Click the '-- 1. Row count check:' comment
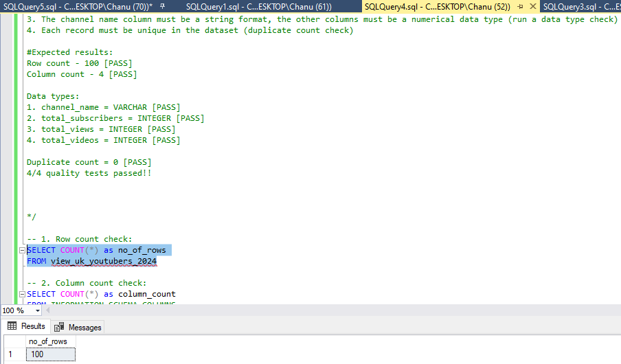The height and width of the screenshot is (364, 621). click(x=79, y=239)
